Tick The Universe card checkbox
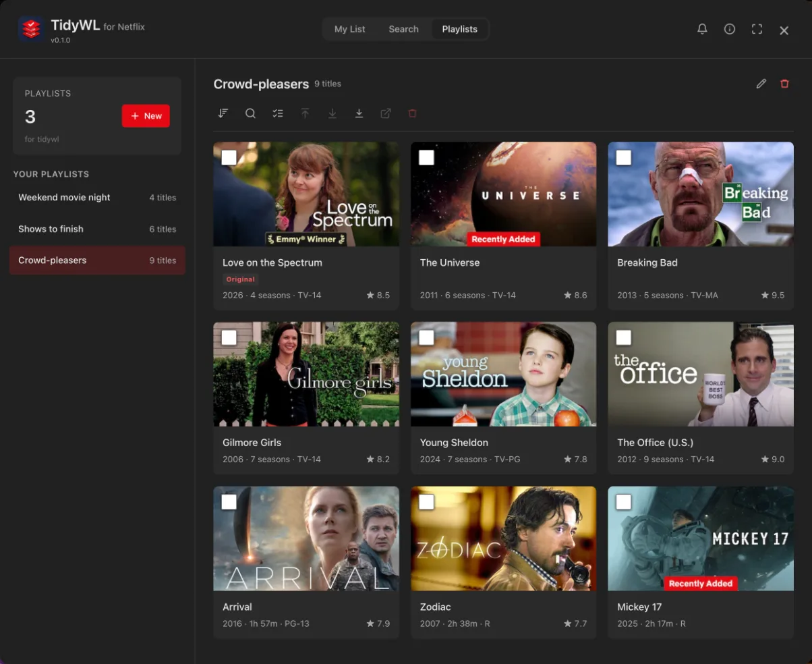The image size is (812, 664). click(426, 157)
